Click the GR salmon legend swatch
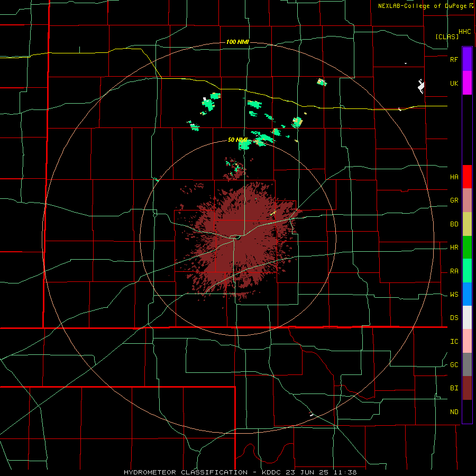The width and height of the screenshot is (476, 476). click(x=467, y=200)
